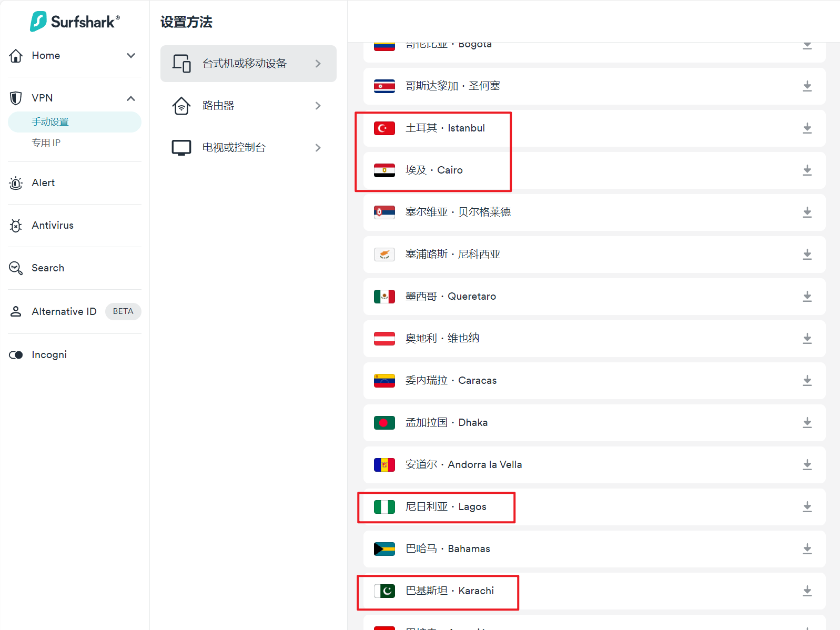Choose 路由器 setup method
The height and width of the screenshot is (630, 840).
(248, 106)
